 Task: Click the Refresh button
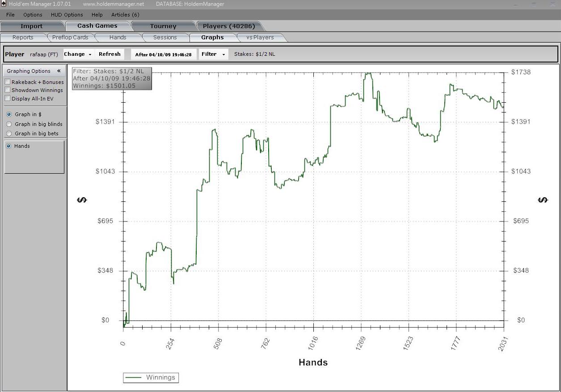pos(110,54)
